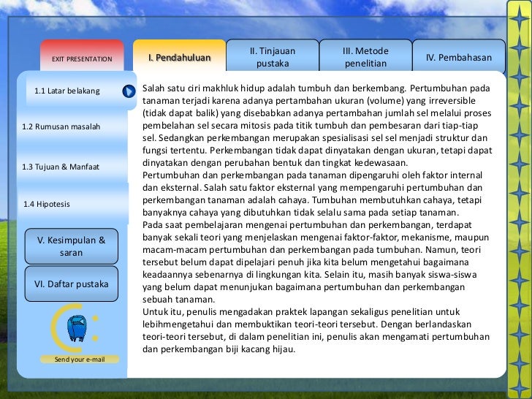The height and width of the screenshot is (399, 532).
Task: Open the I. Pendahuluan tab
Action: tap(180, 56)
